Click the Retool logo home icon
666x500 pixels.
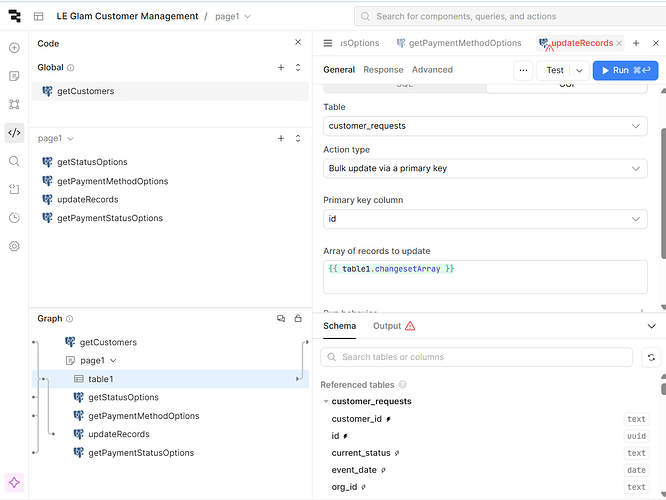[x=14, y=16]
